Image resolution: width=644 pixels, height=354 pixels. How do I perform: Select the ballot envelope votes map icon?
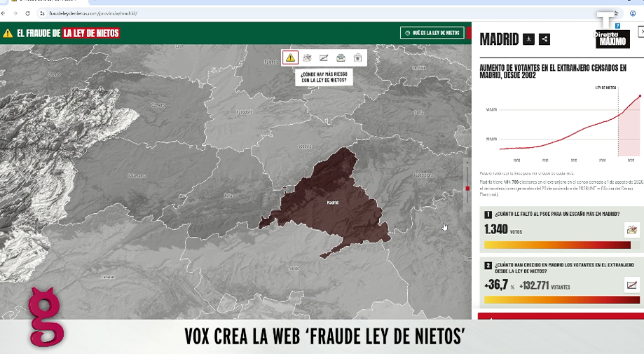[307, 58]
